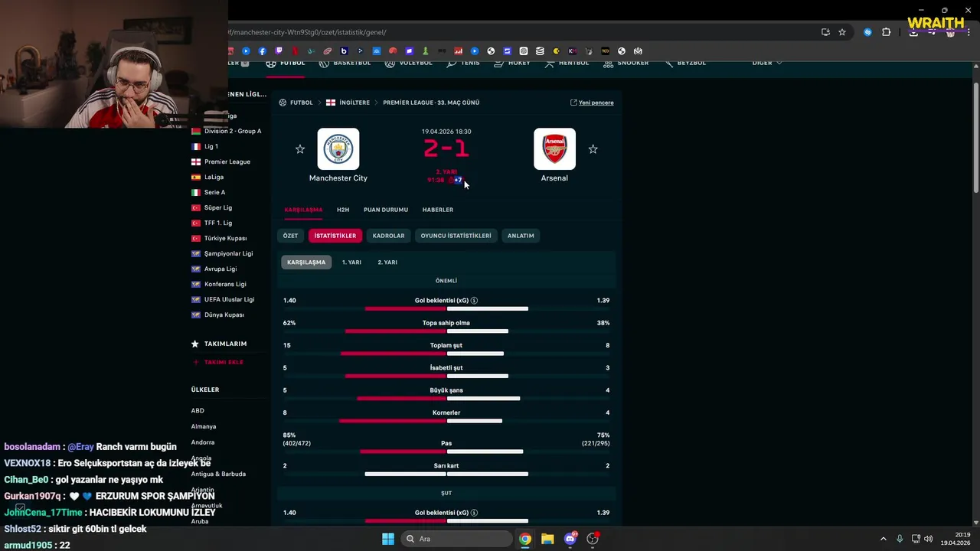
Task: Open the xG info icon under ÖNEMLİ
Action: (x=475, y=301)
